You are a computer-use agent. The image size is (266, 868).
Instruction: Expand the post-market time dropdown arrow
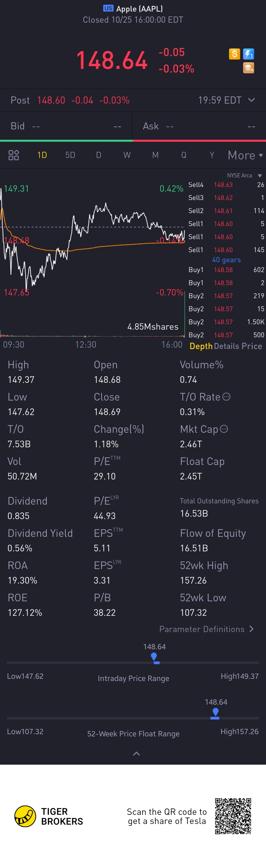pos(251,100)
